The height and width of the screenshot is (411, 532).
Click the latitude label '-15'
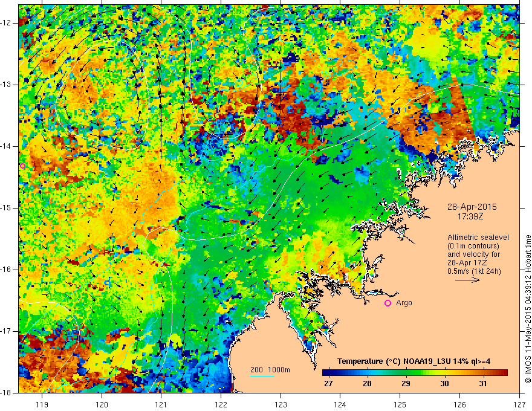(x=6, y=208)
